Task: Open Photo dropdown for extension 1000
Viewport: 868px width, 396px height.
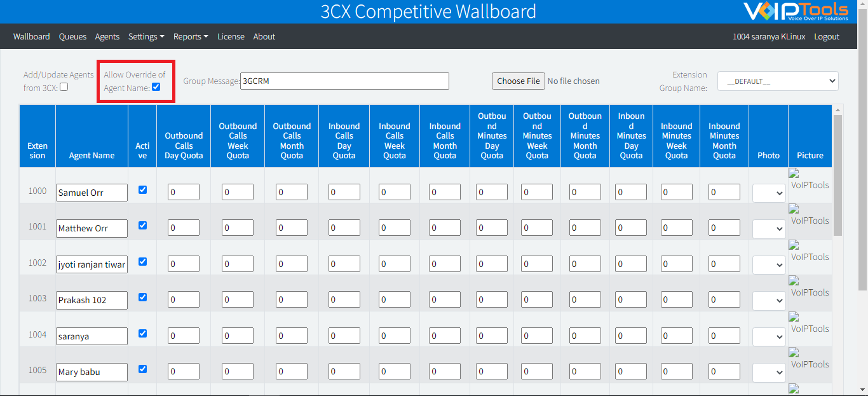Action: (769, 193)
